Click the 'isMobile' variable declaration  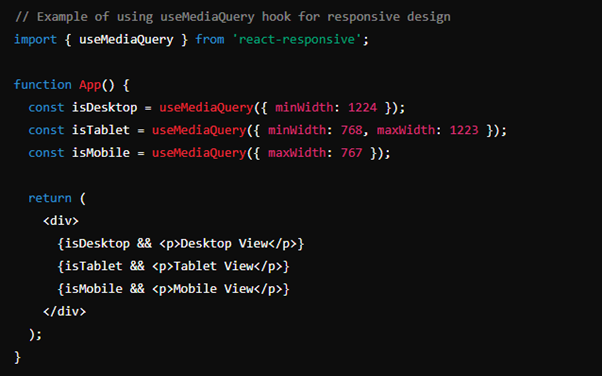tap(101, 152)
